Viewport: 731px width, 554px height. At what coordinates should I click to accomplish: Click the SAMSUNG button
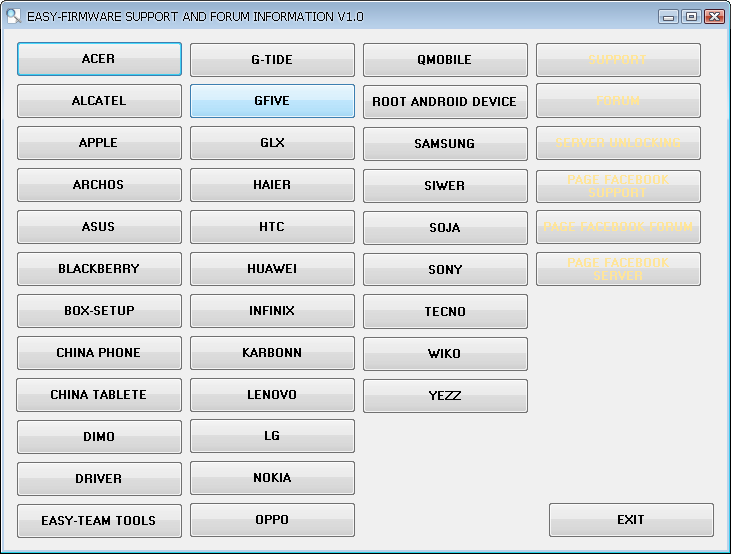(x=445, y=144)
